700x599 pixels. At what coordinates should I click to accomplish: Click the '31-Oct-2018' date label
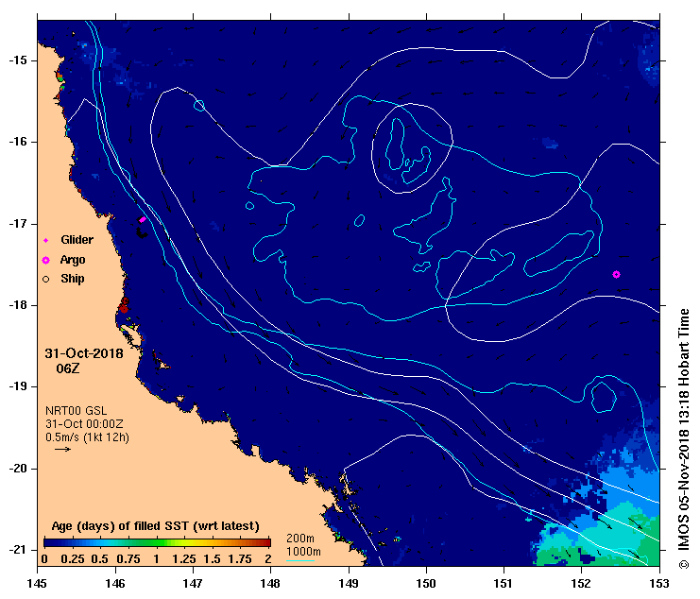84,353
